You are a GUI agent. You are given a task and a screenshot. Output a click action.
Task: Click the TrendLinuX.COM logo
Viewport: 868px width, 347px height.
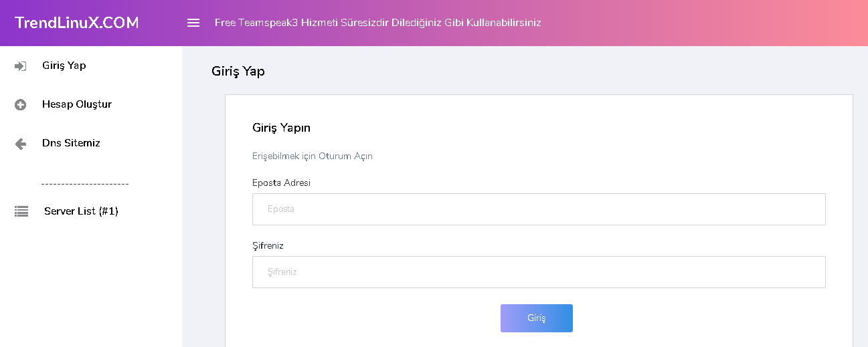(x=77, y=23)
